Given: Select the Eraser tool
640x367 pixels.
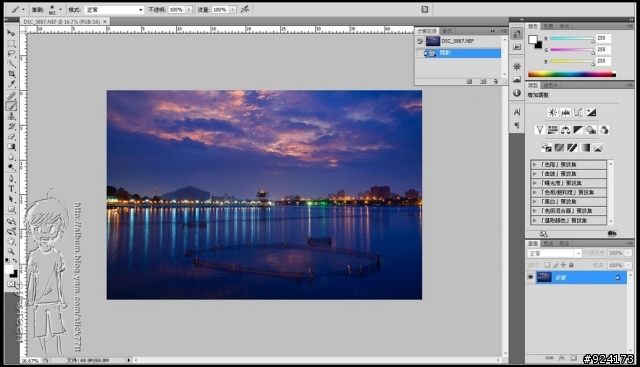Looking at the screenshot, I should [x=11, y=137].
